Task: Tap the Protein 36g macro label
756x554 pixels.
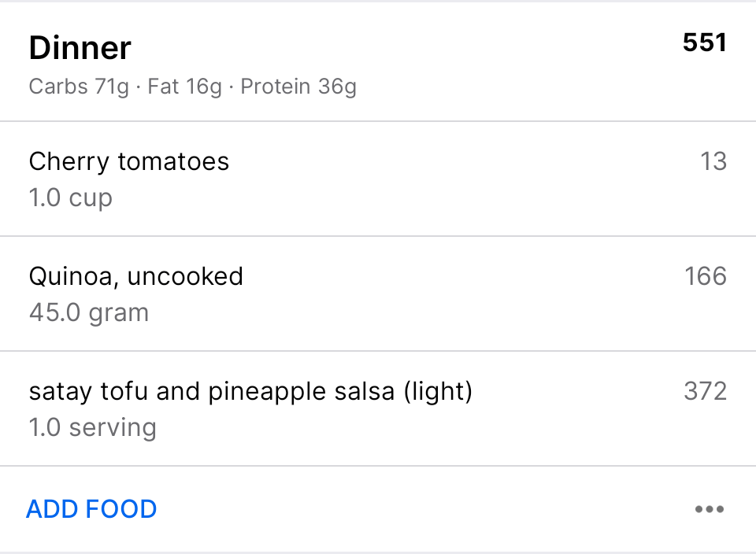Action: [x=298, y=87]
